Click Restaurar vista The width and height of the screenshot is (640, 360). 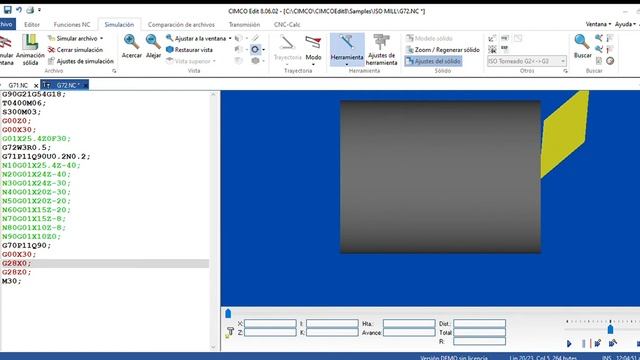point(189,50)
